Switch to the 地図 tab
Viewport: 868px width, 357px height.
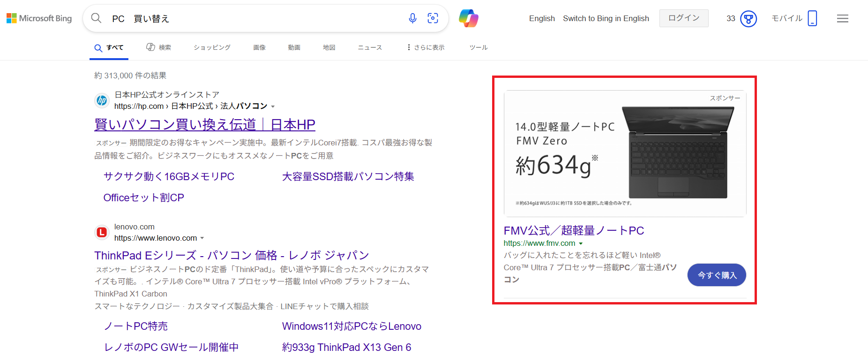(329, 47)
